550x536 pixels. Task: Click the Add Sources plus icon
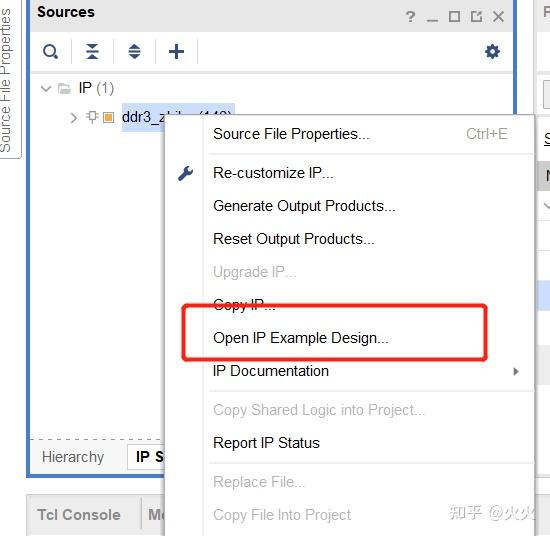pos(176,52)
